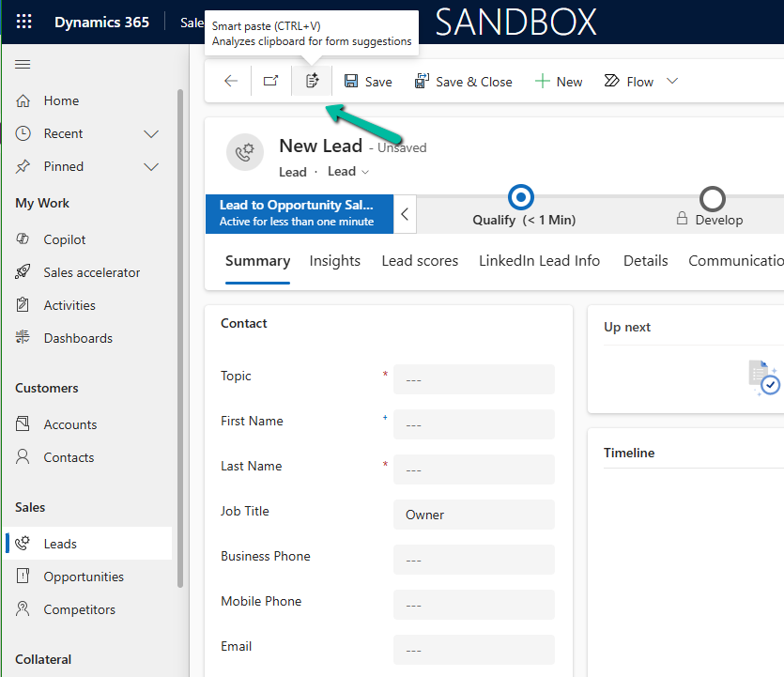Go to Dashboards in sidebar
The width and height of the screenshot is (784, 677).
77,338
